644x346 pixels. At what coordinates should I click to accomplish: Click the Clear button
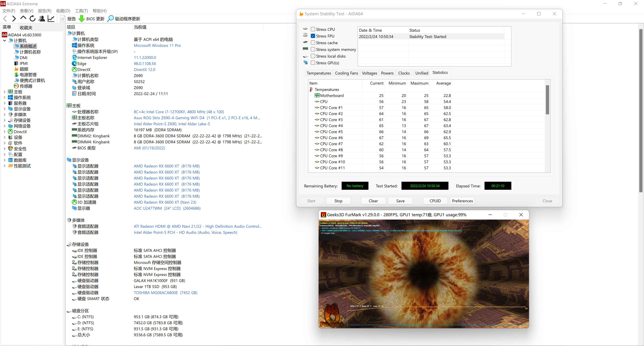coord(373,201)
